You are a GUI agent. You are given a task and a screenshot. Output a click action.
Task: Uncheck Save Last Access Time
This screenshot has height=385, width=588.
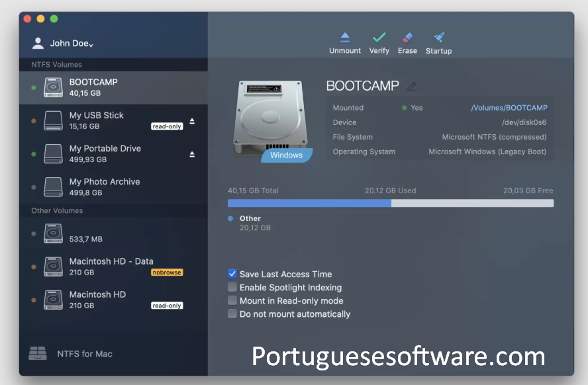tap(232, 274)
